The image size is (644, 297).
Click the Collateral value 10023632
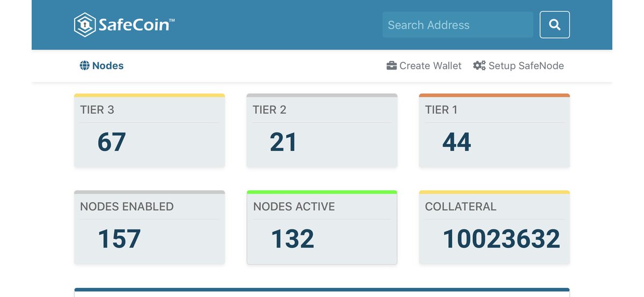tap(501, 239)
